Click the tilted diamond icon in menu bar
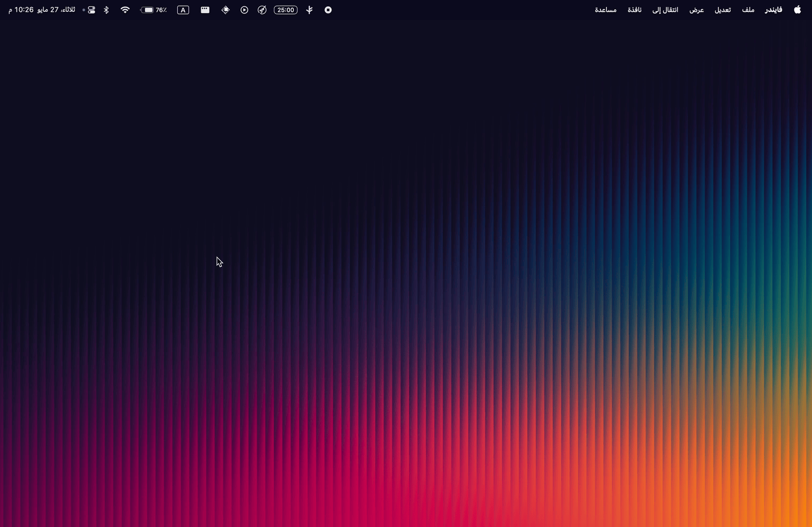This screenshot has width=812, height=527. pyautogui.click(x=226, y=10)
